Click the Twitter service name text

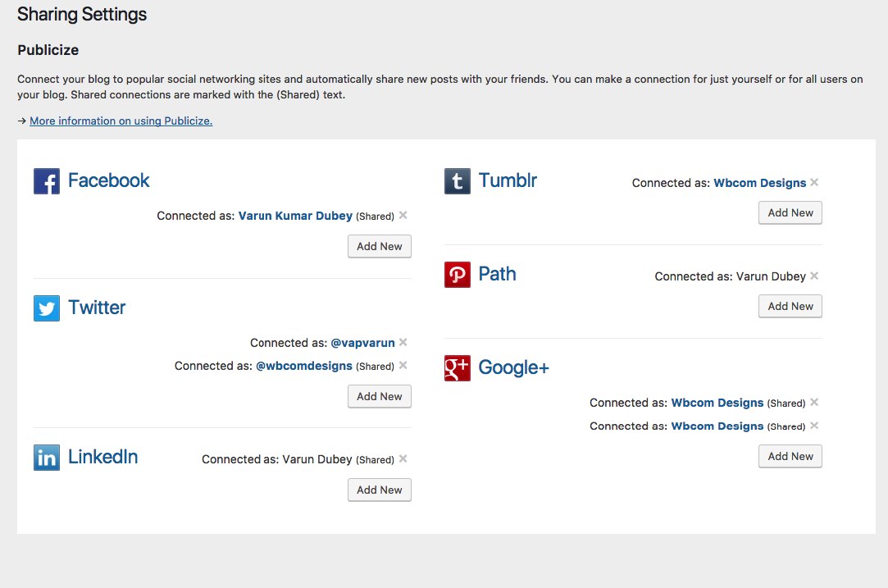(97, 308)
